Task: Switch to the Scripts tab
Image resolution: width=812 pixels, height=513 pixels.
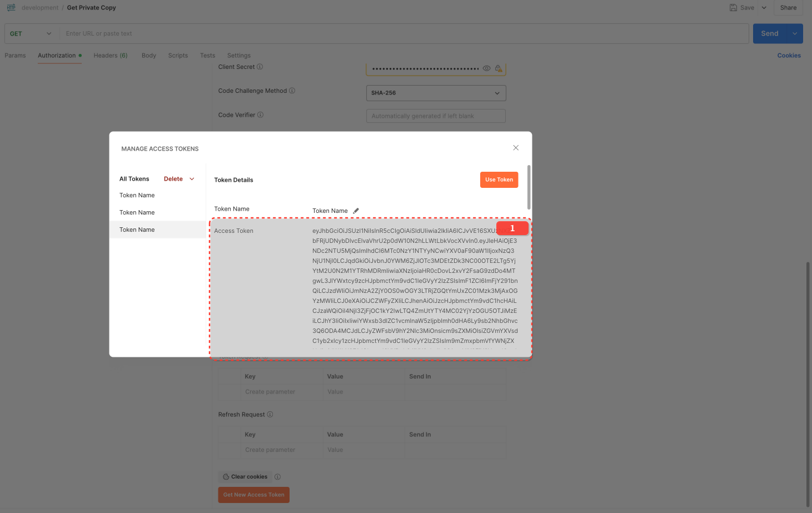Action: click(178, 55)
